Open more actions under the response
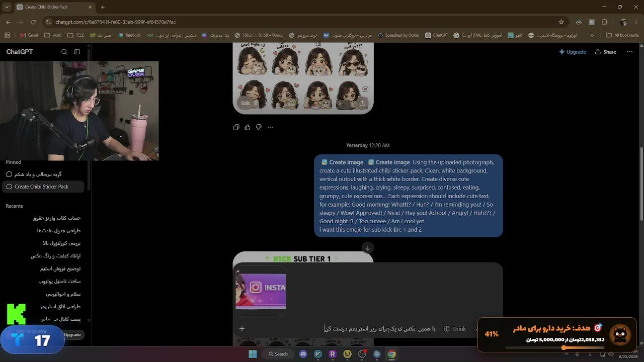 point(270,127)
